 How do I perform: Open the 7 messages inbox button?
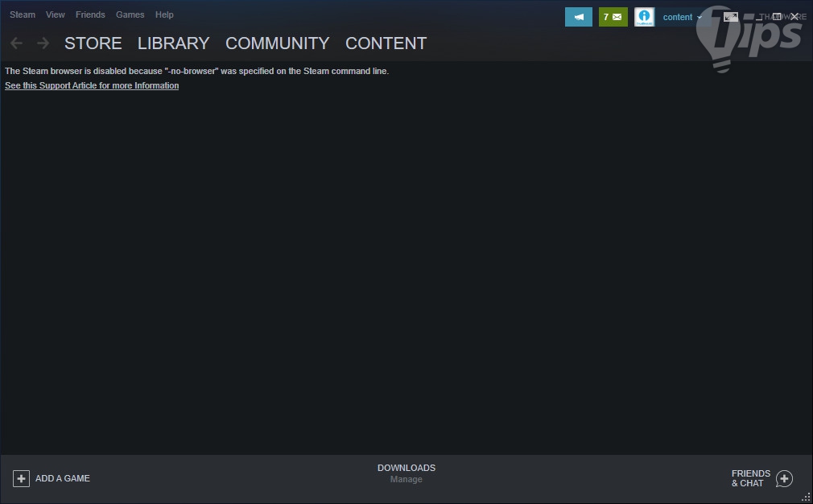tap(613, 17)
